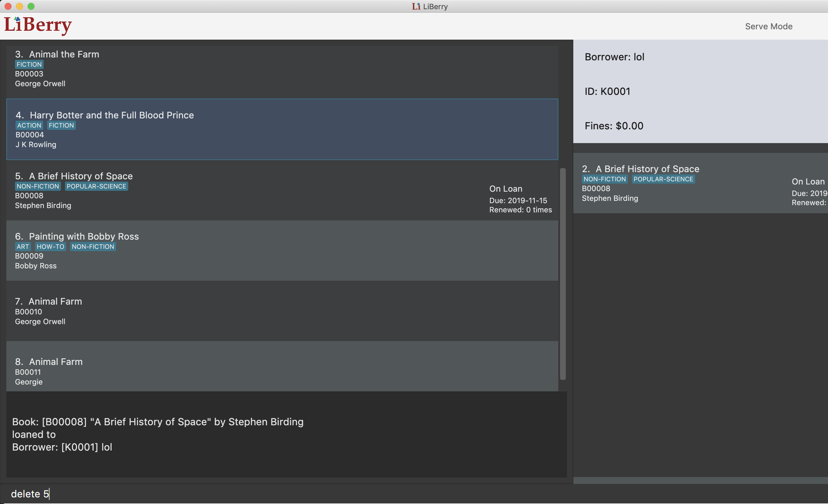Click the FICTION tag on Animal the Farm
Image resolution: width=828 pixels, height=504 pixels.
click(29, 64)
